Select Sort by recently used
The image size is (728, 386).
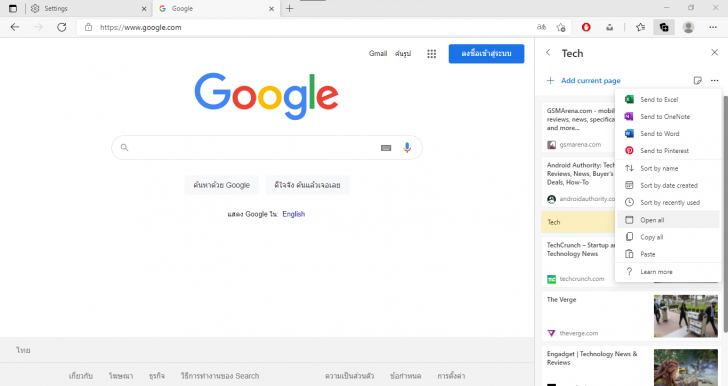click(x=668, y=203)
